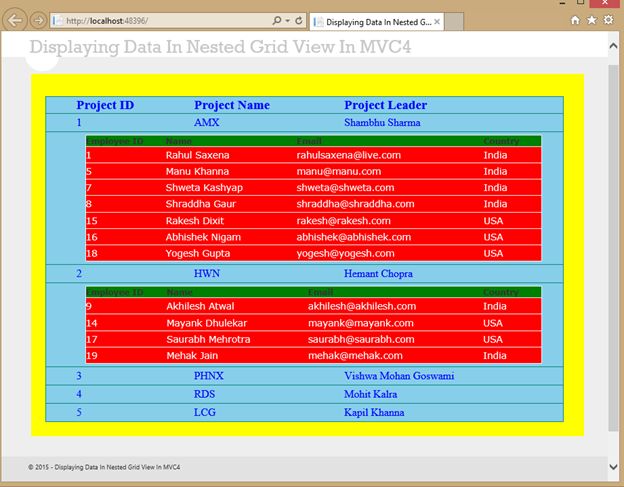
Task: Click the page favicon in address bar
Action: (57, 21)
